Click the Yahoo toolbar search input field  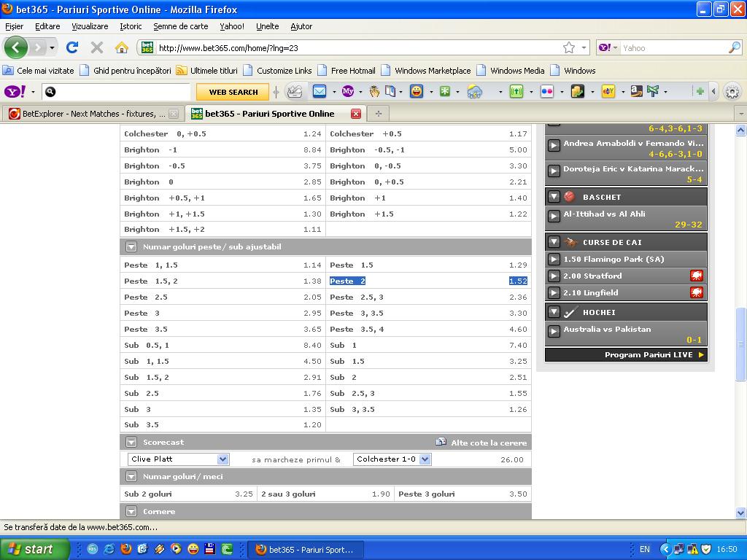click(x=116, y=91)
